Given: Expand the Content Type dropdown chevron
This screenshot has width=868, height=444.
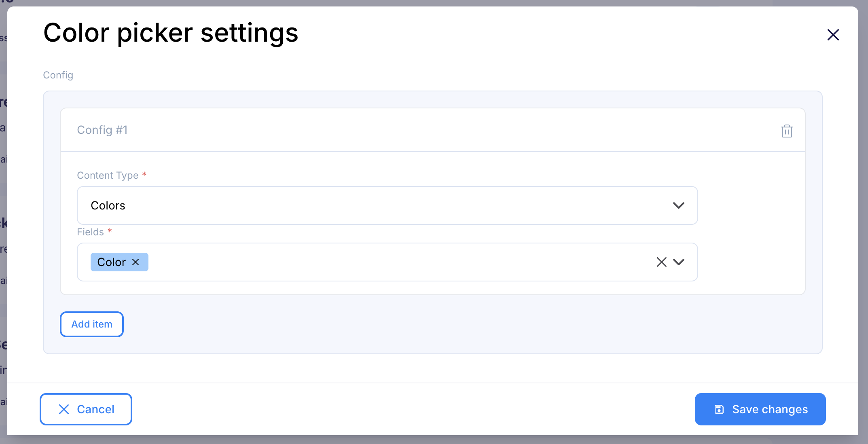Looking at the screenshot, I should coord(678,205).
